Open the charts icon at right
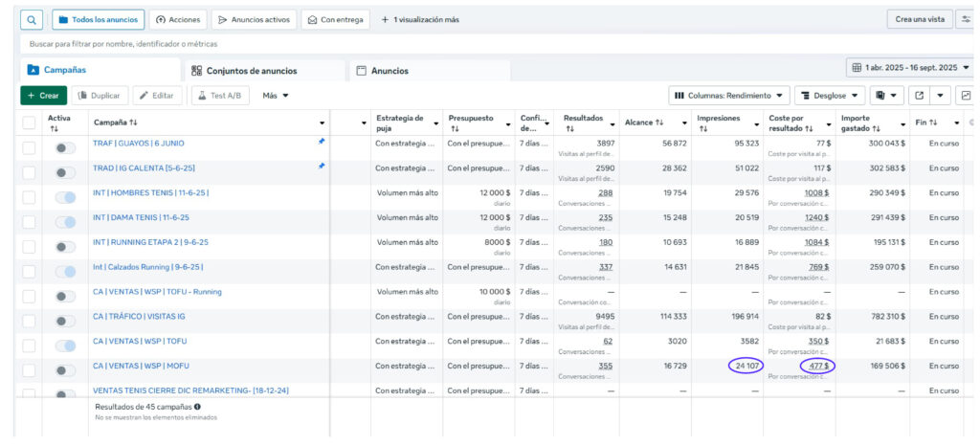The image size is (980, 446). pyautogui.click(x=966, y=96)
